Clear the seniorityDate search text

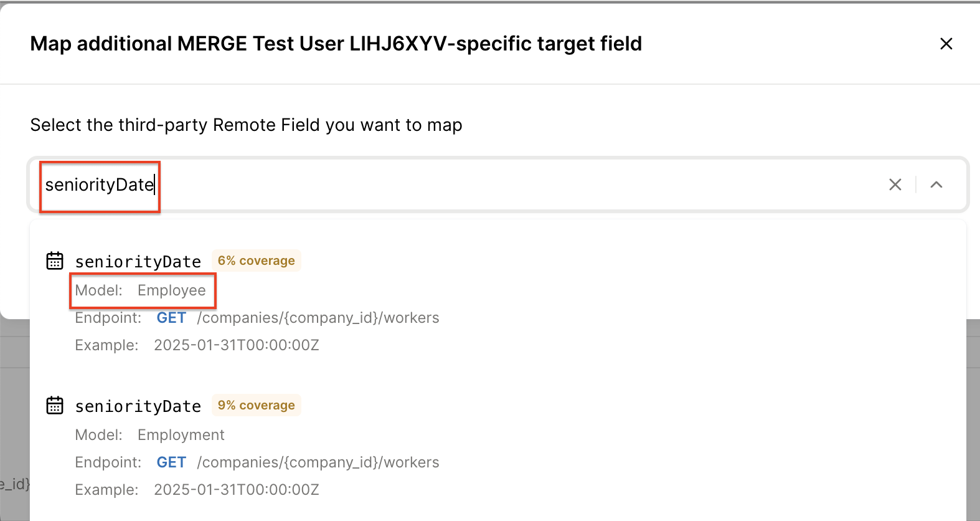pos(895,184)
